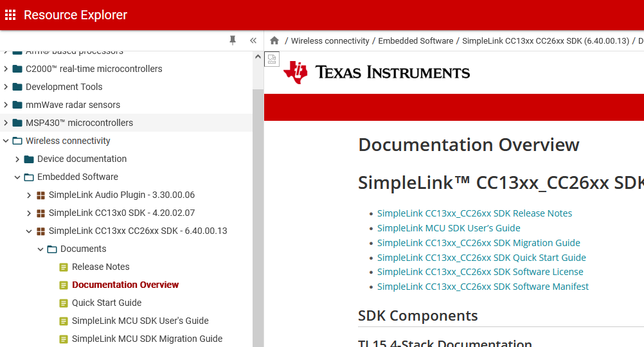The width and height of the screenshot is (644, 347).
Task: Click the mmWave radar sensors folder icon
Action: click(x=17, y=105)
